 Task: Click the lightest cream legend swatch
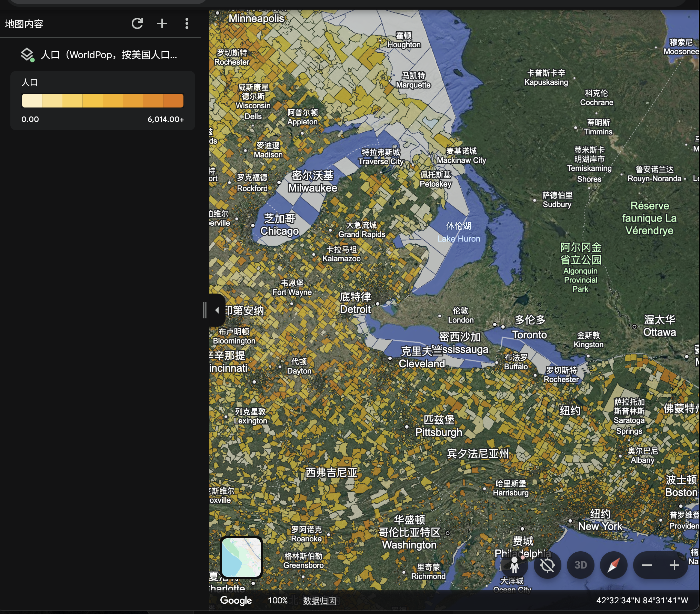32,101
